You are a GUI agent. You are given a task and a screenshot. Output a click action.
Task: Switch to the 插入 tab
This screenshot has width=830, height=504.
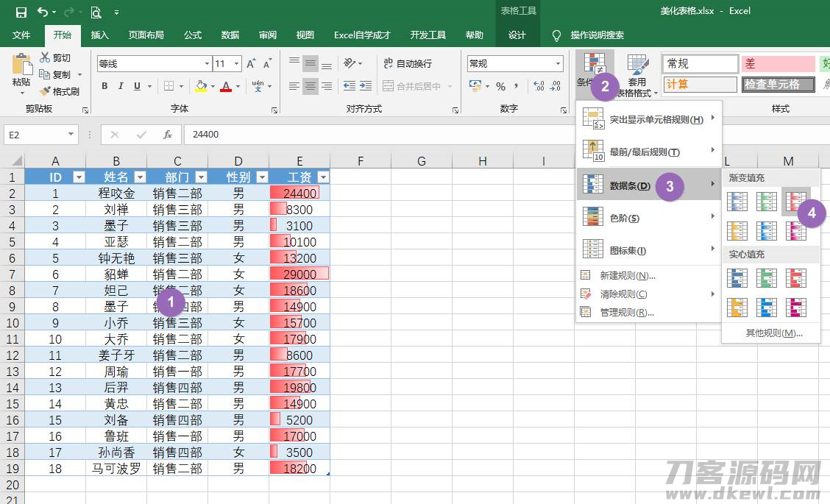[x=99, y=35]
